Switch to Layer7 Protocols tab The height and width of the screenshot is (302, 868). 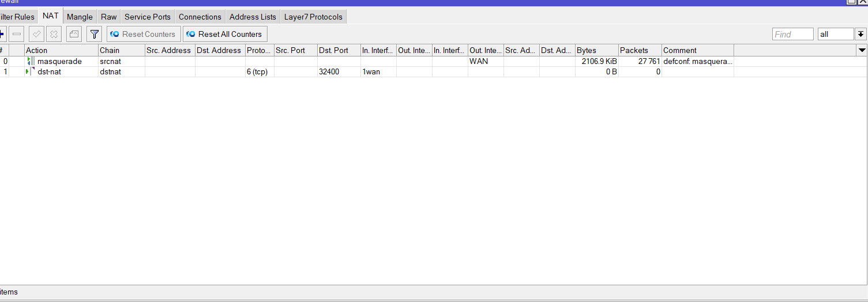(x=313, y=17)
